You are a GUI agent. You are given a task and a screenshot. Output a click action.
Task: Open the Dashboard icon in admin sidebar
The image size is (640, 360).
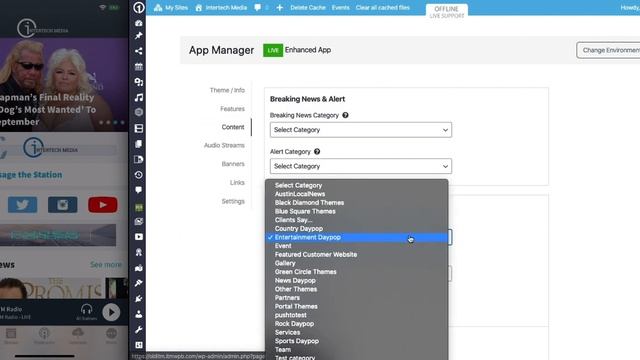(139, 23)
